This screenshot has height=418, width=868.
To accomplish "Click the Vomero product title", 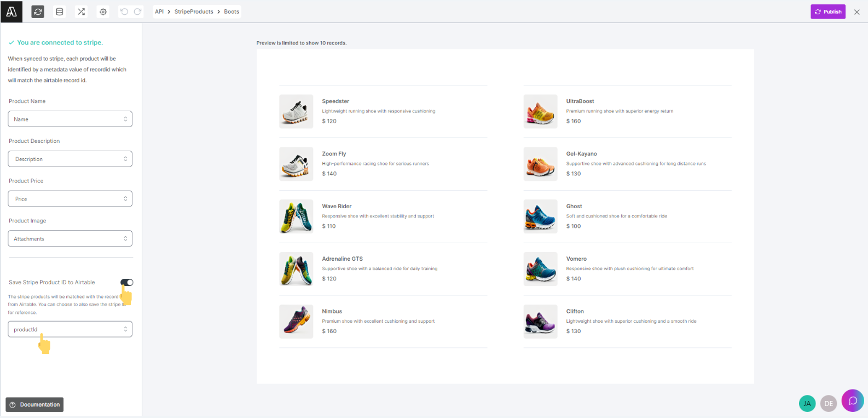I will [x=576, y=259].
